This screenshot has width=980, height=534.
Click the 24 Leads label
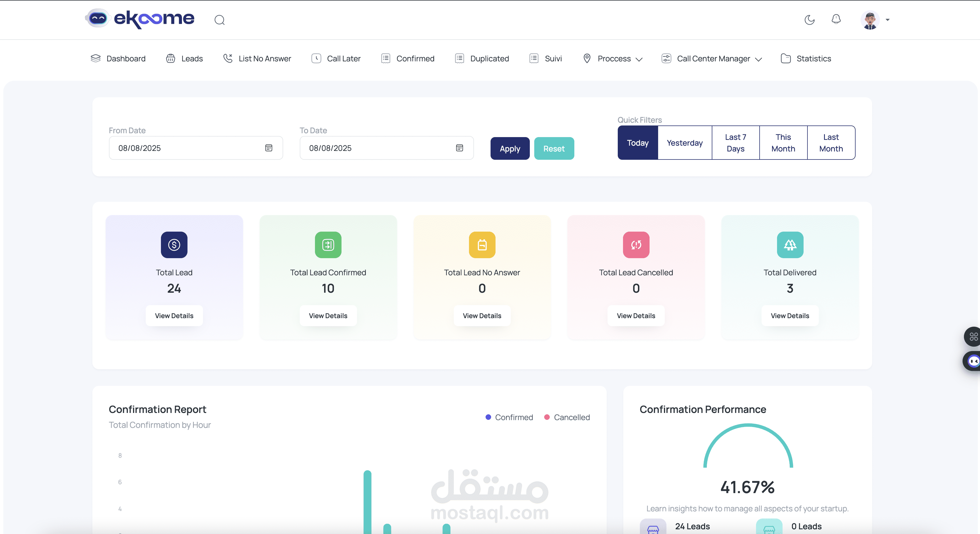[x=692, y=526]
